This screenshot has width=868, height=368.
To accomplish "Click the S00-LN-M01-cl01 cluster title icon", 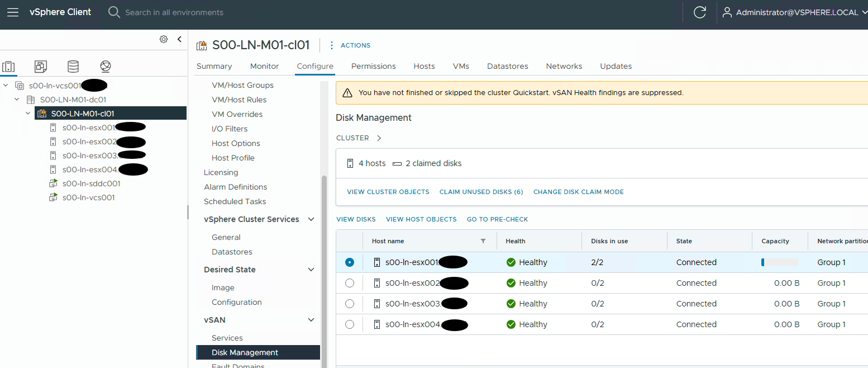I will pyautogui.click(x=202, y=45).
